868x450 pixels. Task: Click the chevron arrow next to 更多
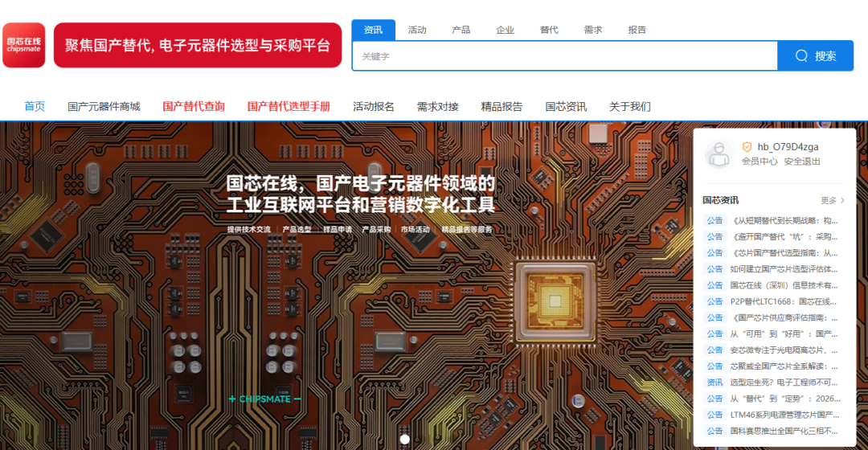click(842, 200)
